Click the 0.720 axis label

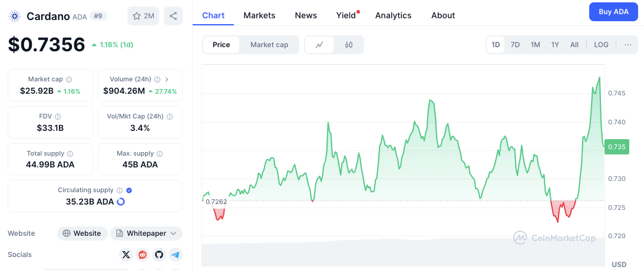(x=616, y=236)
